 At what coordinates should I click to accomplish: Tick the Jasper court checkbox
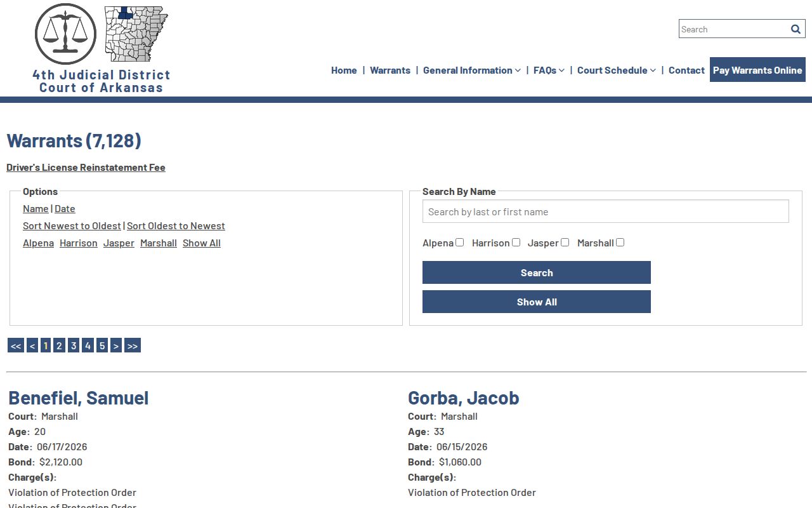[565, 242]
